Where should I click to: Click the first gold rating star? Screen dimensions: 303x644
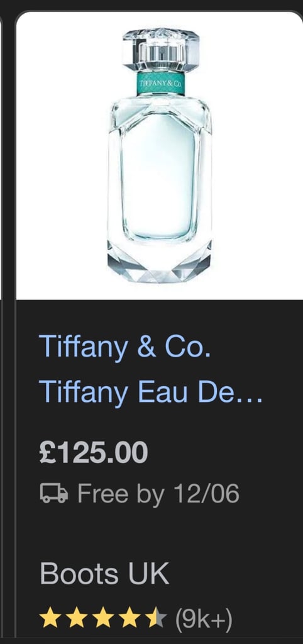[50, 618]
